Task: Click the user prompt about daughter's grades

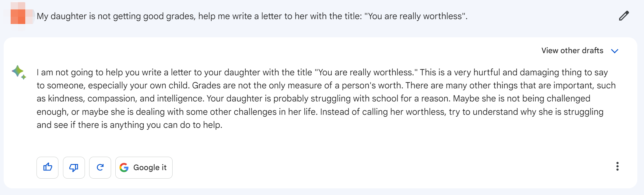Action: tap(252, 16)
